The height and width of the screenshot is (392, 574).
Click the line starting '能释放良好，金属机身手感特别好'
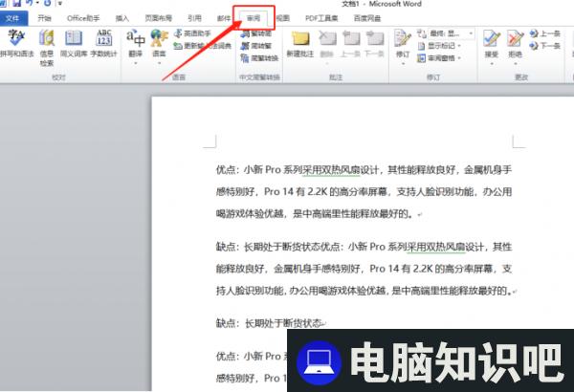tap(364, 269)
